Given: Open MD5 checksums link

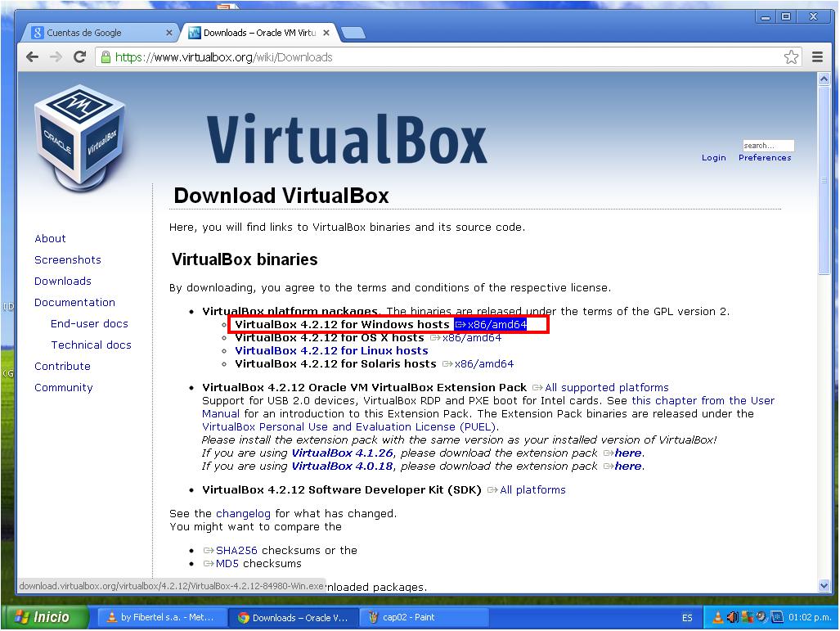Looking at the screenshot, I should (x=221, y=563).
